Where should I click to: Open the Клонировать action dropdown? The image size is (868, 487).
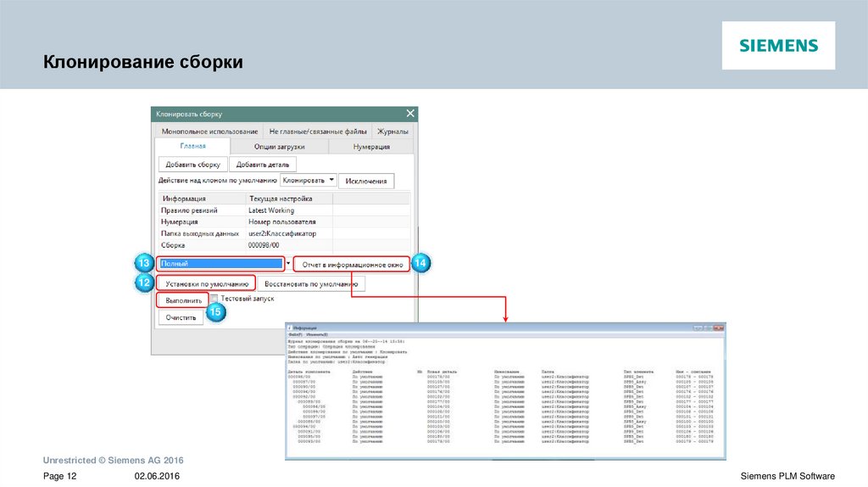[x=331, y=180]
